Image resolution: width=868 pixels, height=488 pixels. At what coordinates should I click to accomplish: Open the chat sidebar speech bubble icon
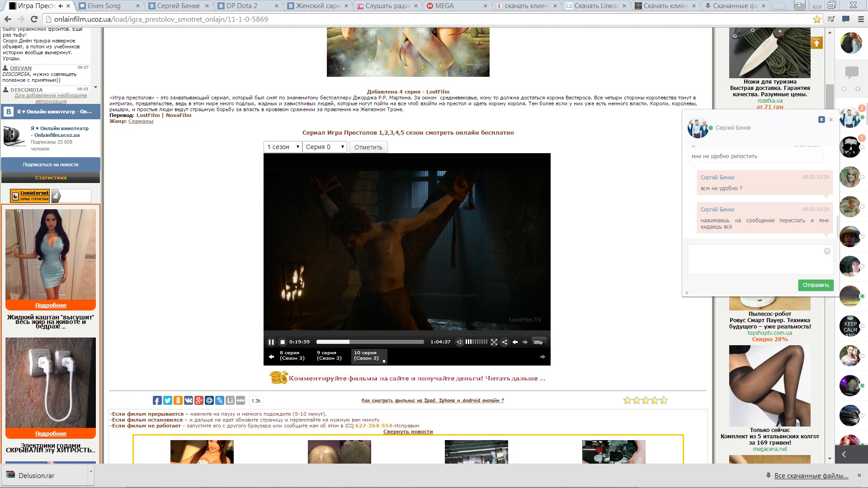click(852, 72)
